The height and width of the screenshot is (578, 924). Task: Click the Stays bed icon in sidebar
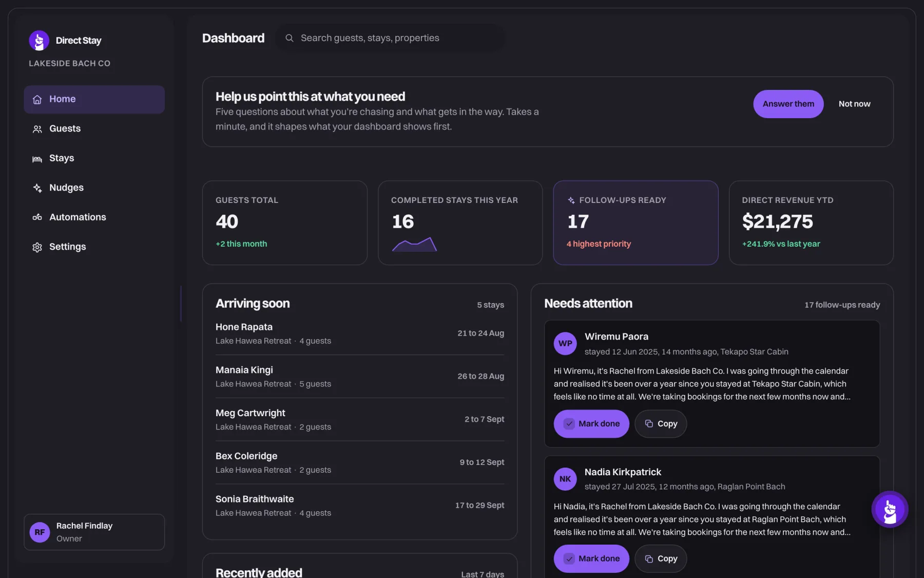click(x=37, y=159)
